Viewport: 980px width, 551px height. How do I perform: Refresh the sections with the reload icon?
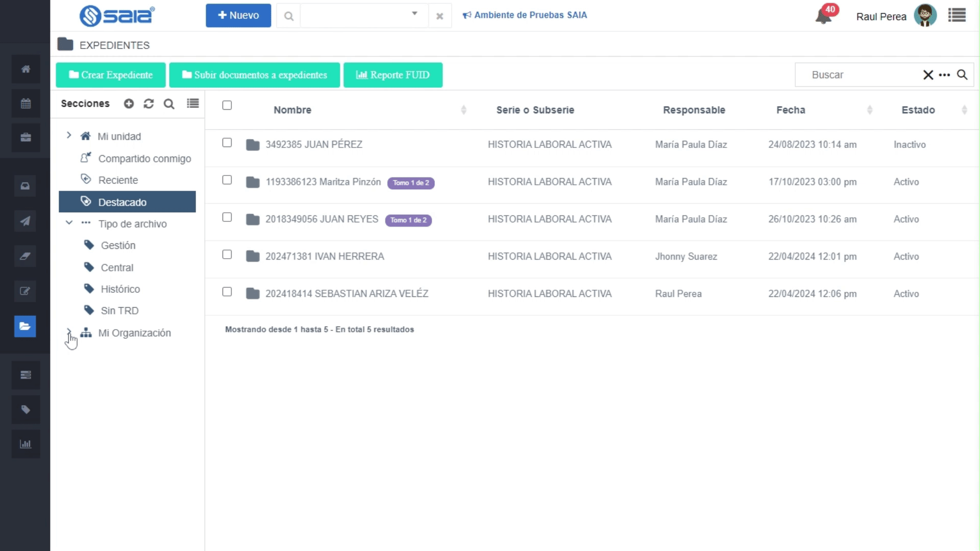pos(149,104)
